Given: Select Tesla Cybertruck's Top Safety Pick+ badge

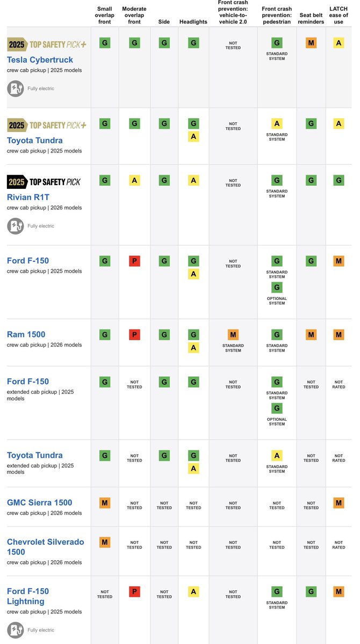Looking at the screenshot, I should point(47,44).
